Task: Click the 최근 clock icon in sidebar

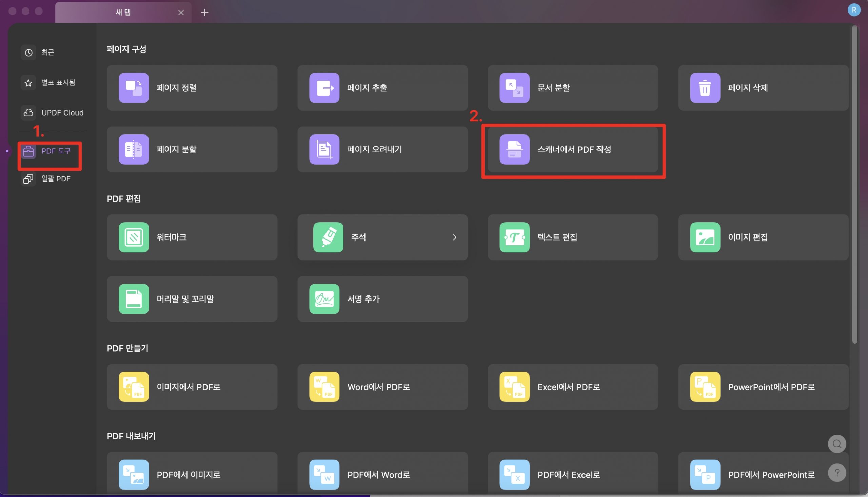Action: (x=28, y=53)
